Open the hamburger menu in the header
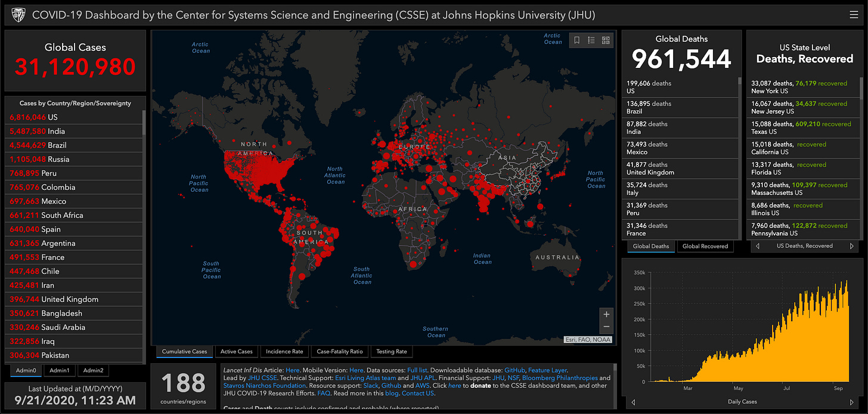 [x=854, y=15]
